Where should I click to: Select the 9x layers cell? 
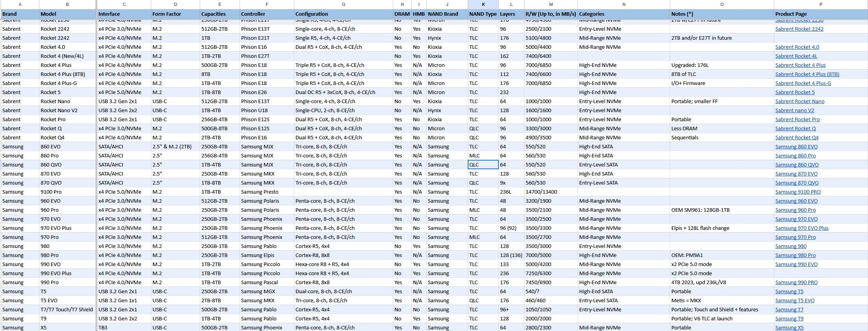[511, 183]
